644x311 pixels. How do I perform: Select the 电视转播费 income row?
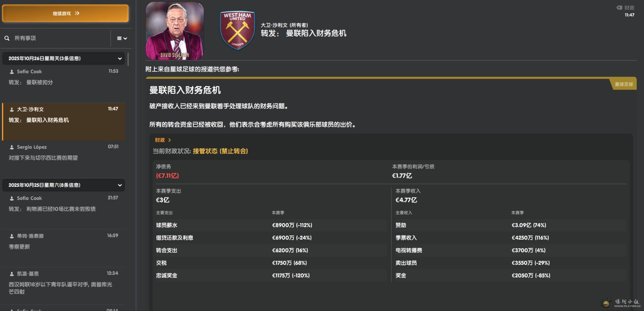(x=511, y=250)
